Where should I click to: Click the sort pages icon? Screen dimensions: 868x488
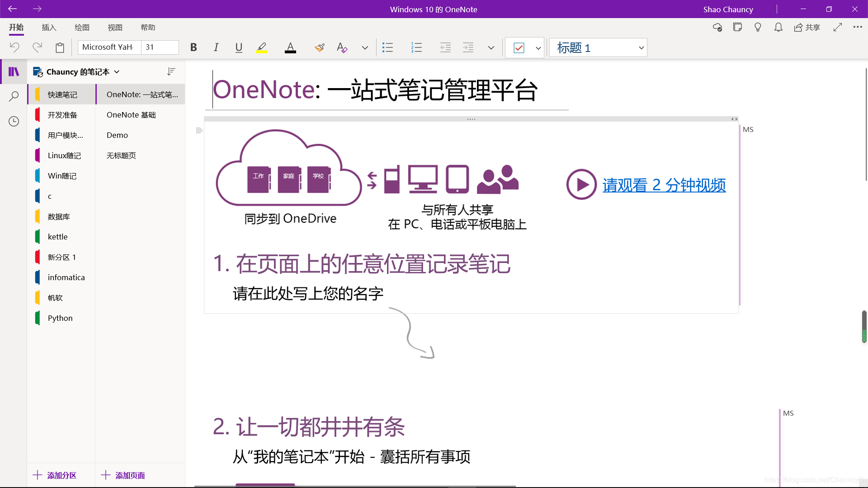(171, 71)
